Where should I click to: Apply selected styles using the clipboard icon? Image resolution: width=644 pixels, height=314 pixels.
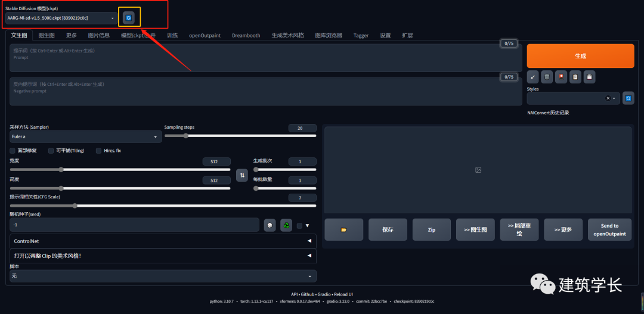point(575,77)
